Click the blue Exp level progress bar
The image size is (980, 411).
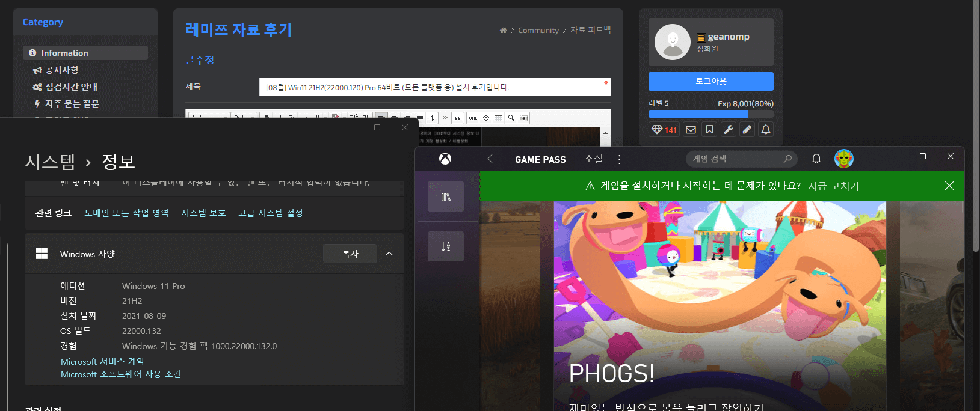(698, 114)
